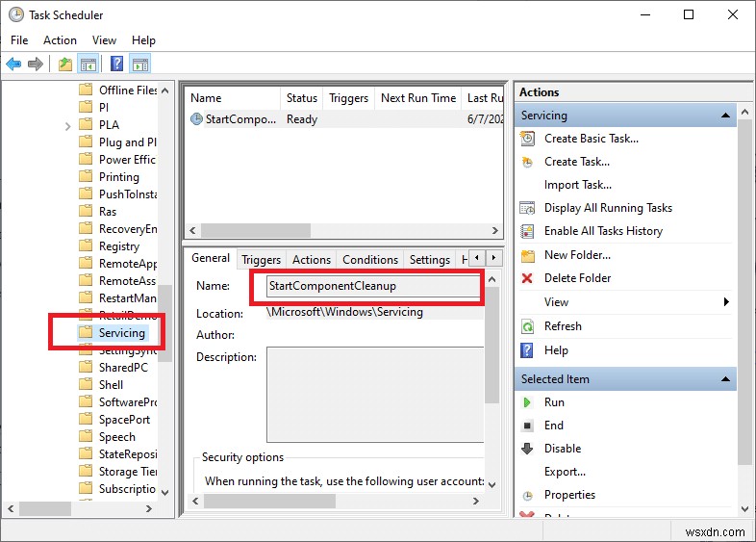The width and height of the screenshot is (756, 542).
Task: Click the Ready status cell
Action: [x=302, y=119]
